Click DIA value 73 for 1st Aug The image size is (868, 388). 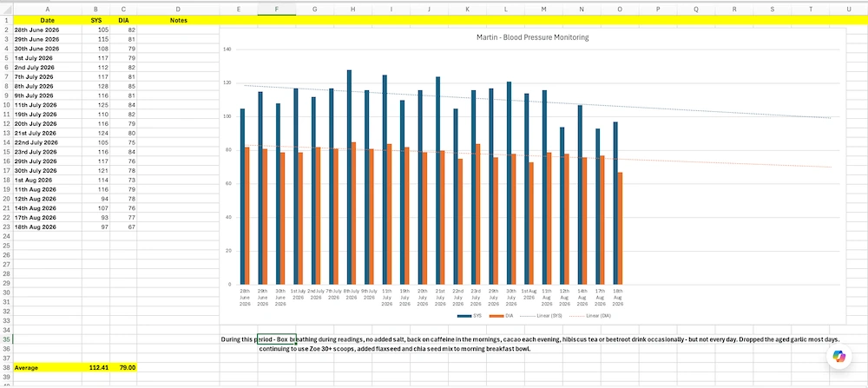point(123,180)
